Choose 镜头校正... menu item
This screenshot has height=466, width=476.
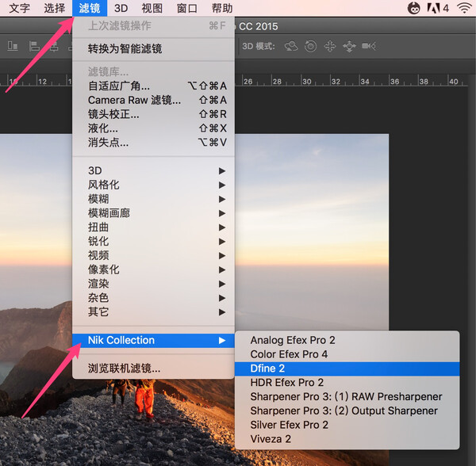[x=153, y=114]
